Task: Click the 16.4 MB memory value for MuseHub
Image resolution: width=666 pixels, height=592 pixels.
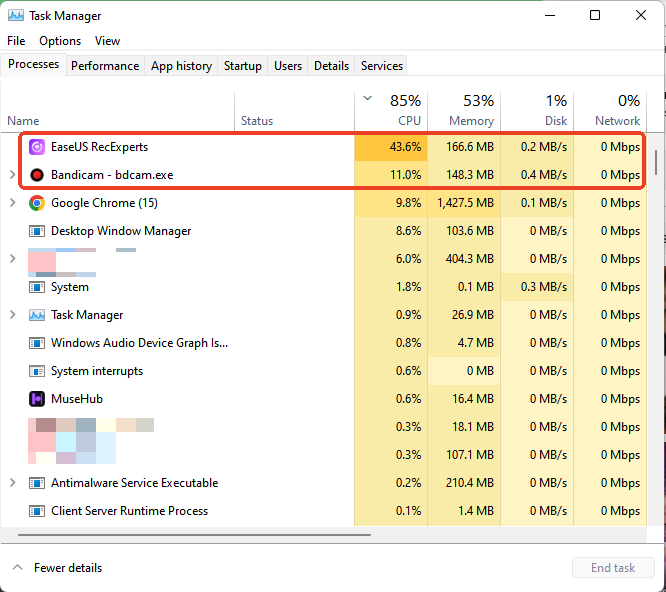Action: point(473,399)
